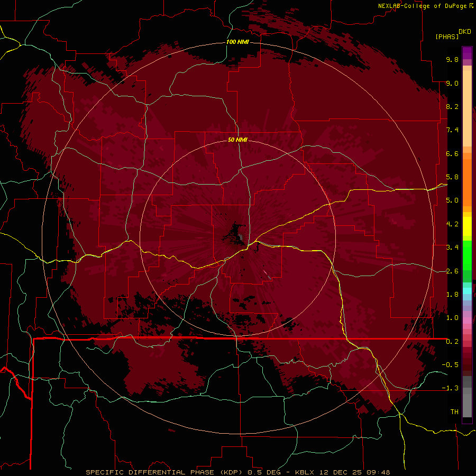Select the -0.5 scale value
The image size is (476, 476).
[450, 365]
